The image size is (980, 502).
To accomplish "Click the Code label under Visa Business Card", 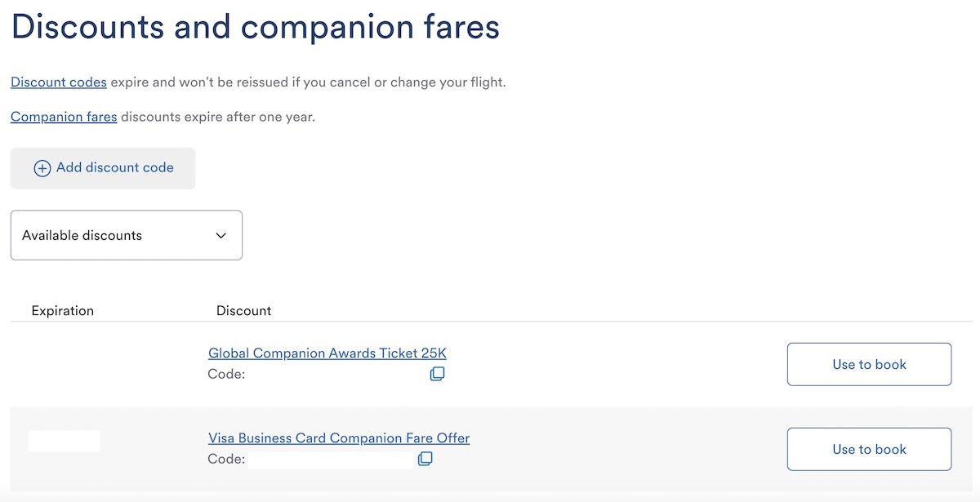I will 226,460.
